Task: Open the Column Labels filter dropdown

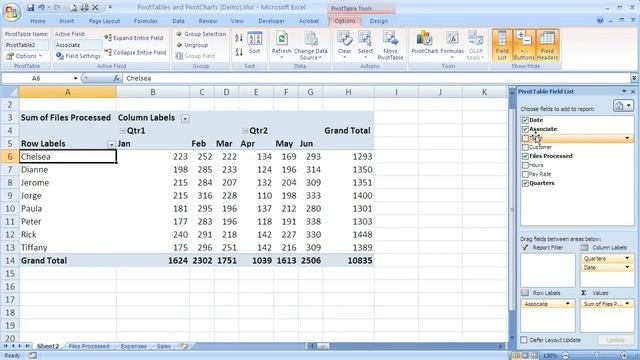Action: click(x=185, y=118)
